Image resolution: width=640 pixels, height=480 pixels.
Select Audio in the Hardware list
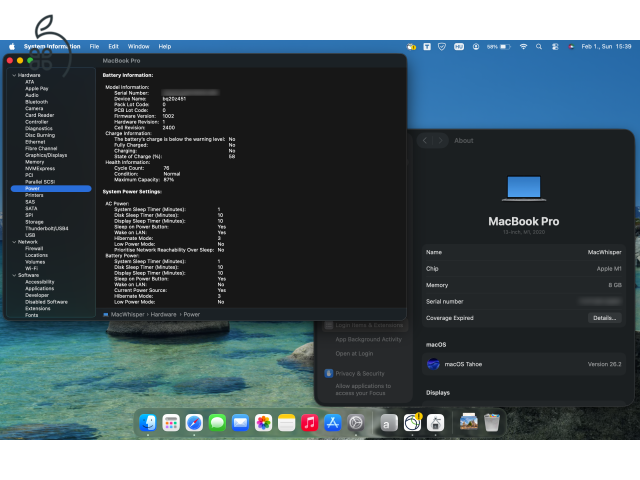(x=32, y=95)
